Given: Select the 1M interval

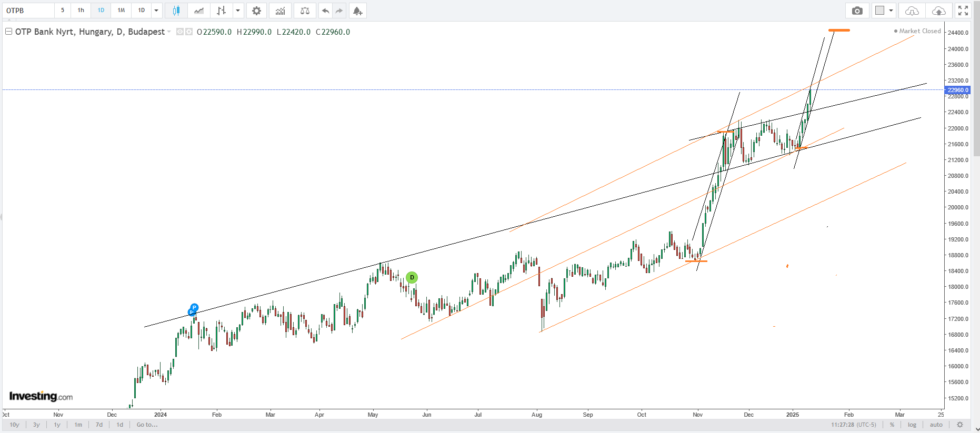Looking at the screenshot, I should pyautogui.click(x=121, y=11).
